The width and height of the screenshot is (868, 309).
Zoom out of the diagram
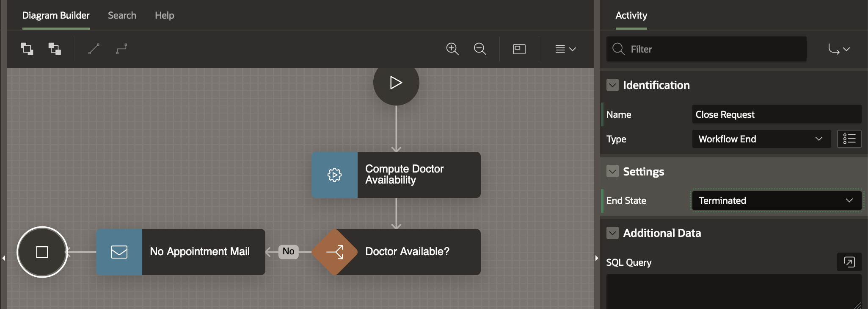click(480, 49)
